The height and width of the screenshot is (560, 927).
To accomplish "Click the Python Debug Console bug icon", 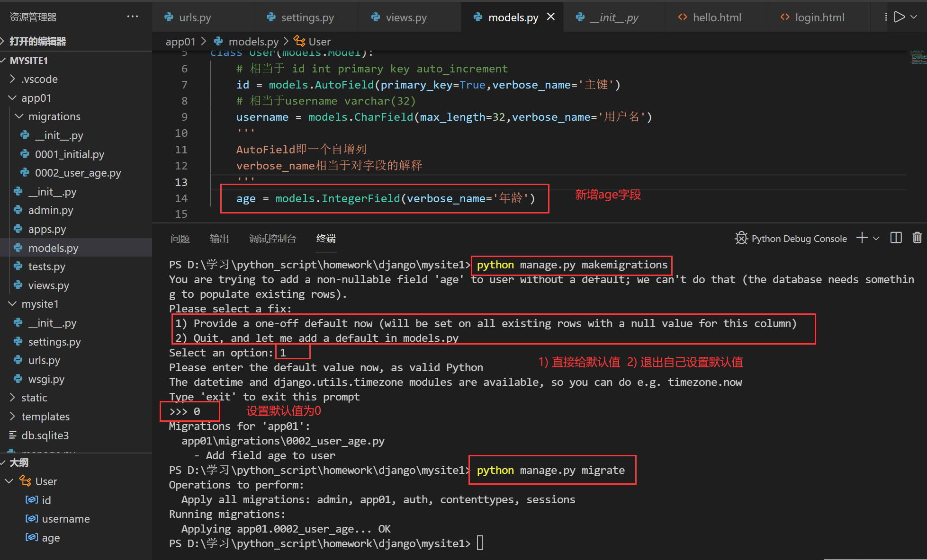I will click(x=741, y=238).
